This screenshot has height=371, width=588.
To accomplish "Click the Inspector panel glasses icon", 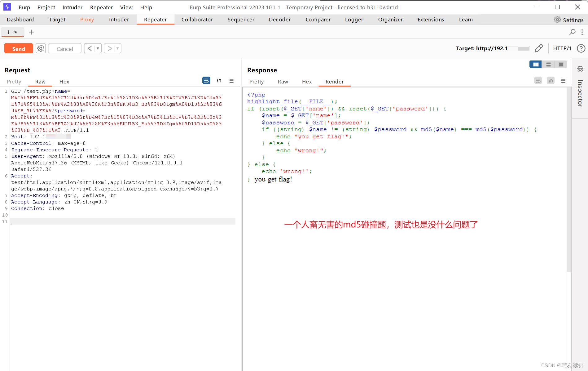I will [580, 69].
